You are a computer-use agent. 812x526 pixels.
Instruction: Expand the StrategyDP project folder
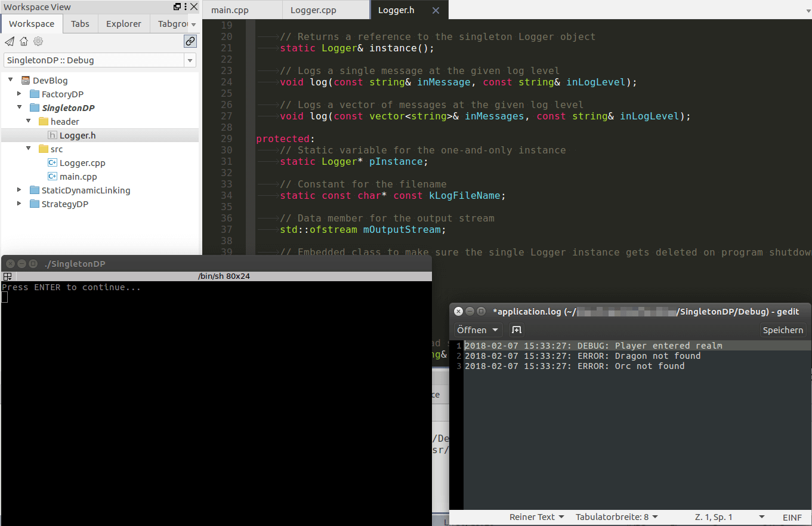click(19, 204)
